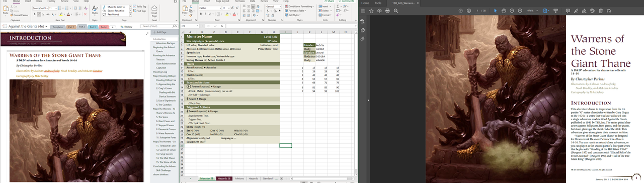Open the Part 3 section tab

tap(93, 27)
